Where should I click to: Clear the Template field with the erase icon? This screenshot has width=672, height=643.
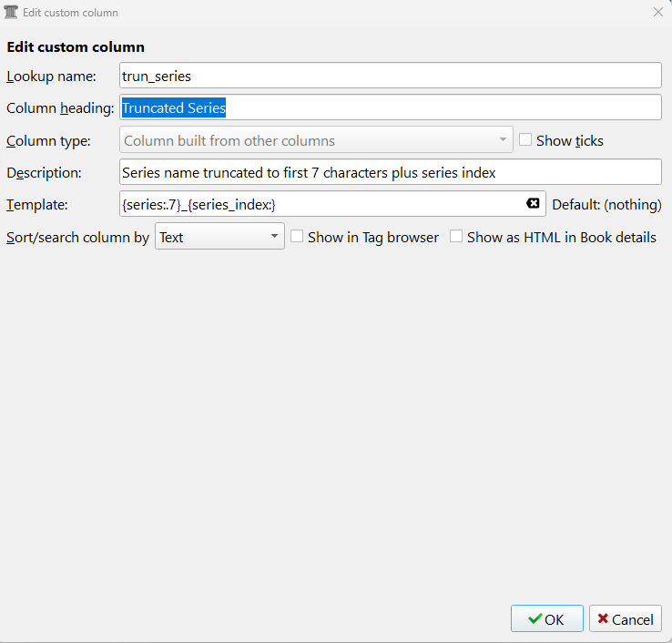point(533,204)
